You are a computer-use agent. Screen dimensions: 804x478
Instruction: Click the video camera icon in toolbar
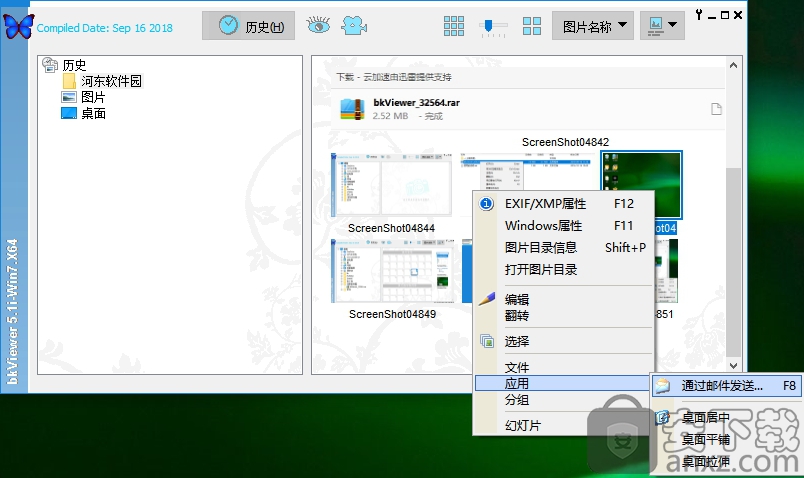click(x=354, y=25)
